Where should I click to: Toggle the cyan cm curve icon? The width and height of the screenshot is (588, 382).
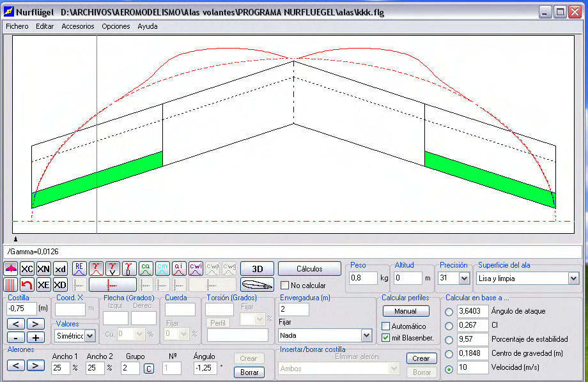162,268
